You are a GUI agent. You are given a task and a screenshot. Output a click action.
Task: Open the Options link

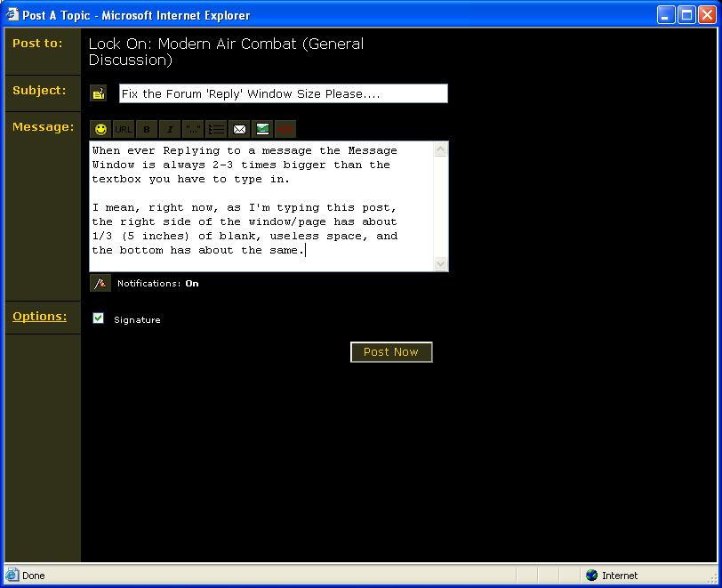[x=39, y=316]
